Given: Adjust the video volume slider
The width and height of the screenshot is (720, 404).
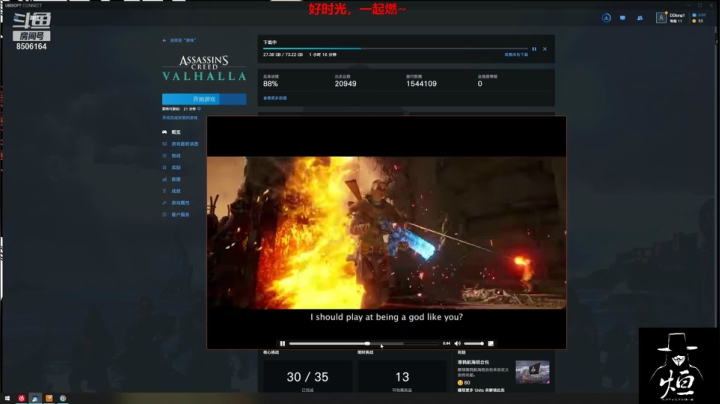Looking at the screenshot, I should tap(474, 343).
